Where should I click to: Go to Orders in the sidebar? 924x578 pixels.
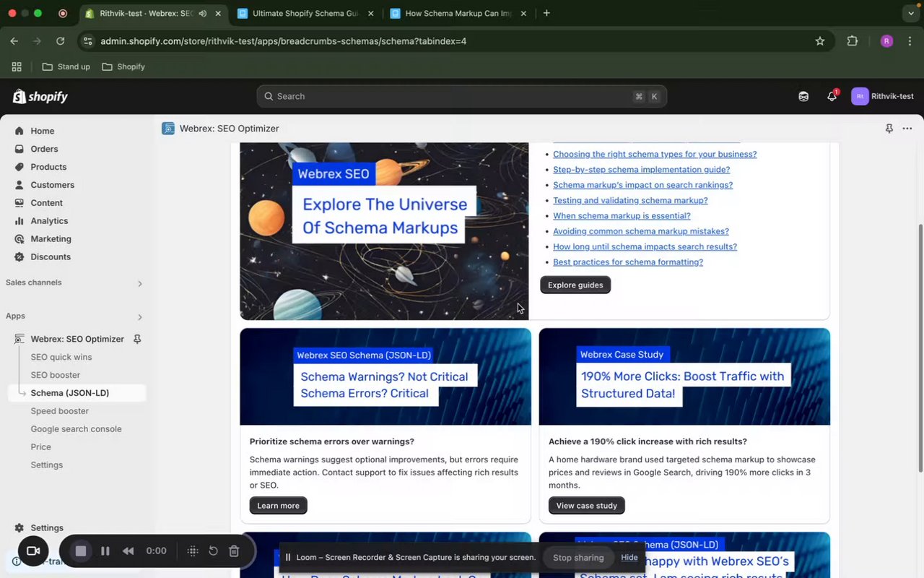(44, 149)
